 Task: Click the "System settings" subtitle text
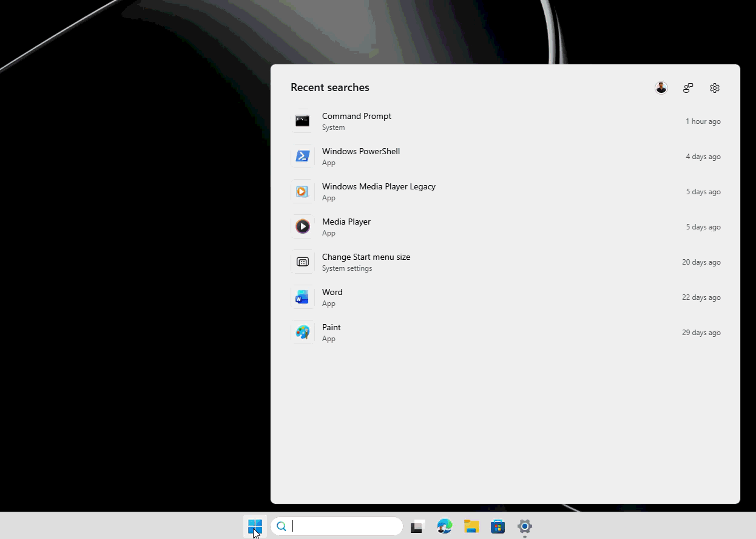pos(347,268)
